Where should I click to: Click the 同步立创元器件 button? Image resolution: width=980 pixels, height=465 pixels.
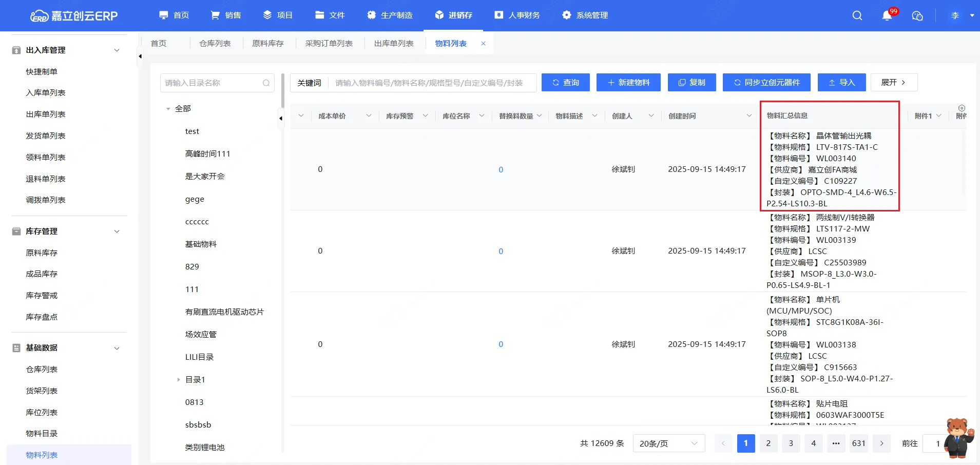click(x=766, y=83)
